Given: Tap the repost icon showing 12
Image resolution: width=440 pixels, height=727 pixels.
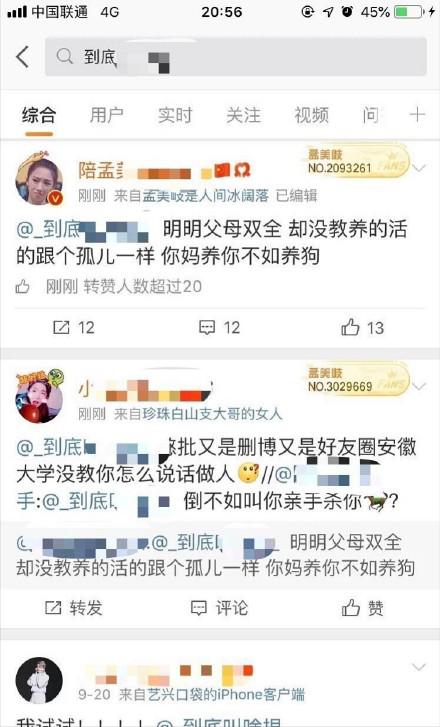Looking at the screenshot, I should tap(74, 328).
